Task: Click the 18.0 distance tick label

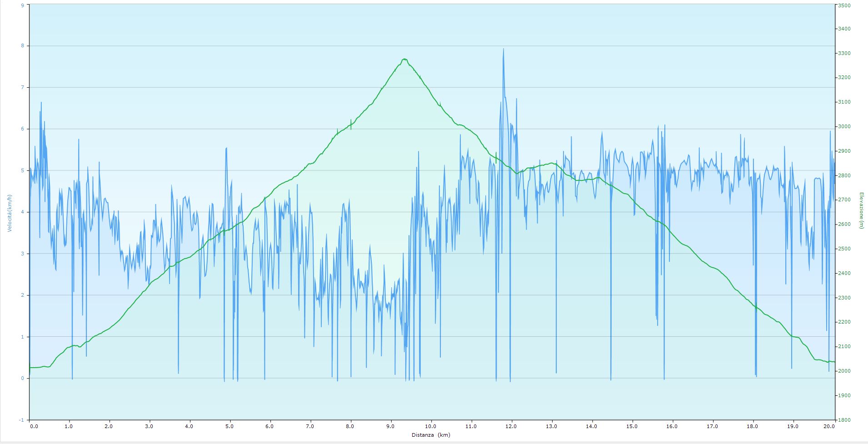Action: point(753,426)
